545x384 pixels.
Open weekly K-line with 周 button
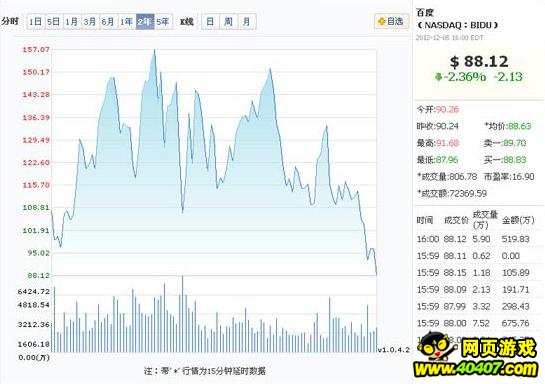228,22
